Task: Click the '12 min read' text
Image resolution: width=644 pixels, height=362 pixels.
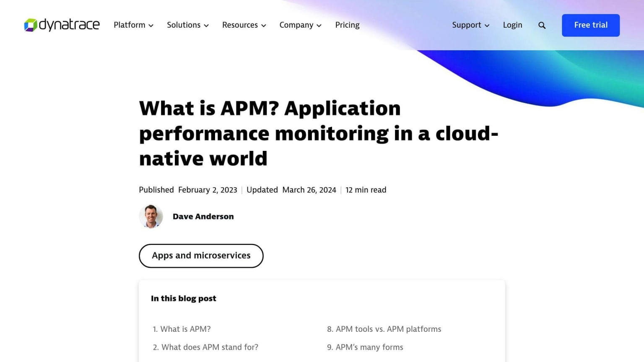Action: (x=366, y=190)
